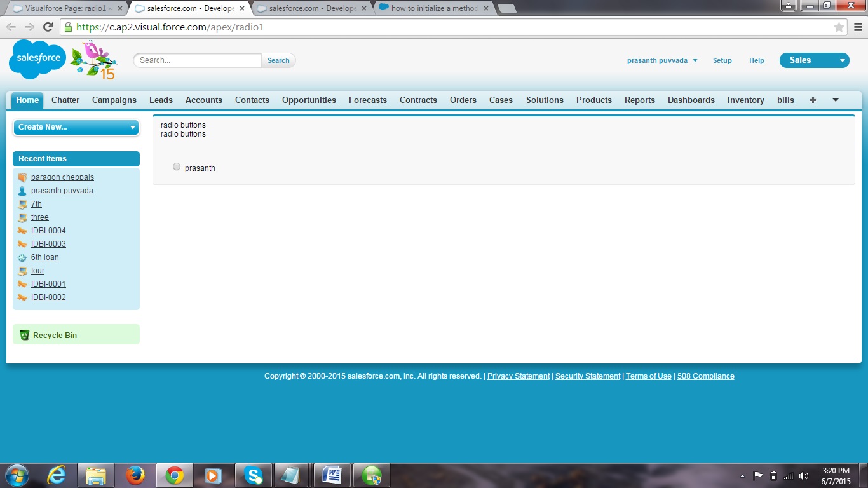The height and width of the screenshot is (488, 868).
Task: Open the Privacy Statement link
Action: (519, 376)
